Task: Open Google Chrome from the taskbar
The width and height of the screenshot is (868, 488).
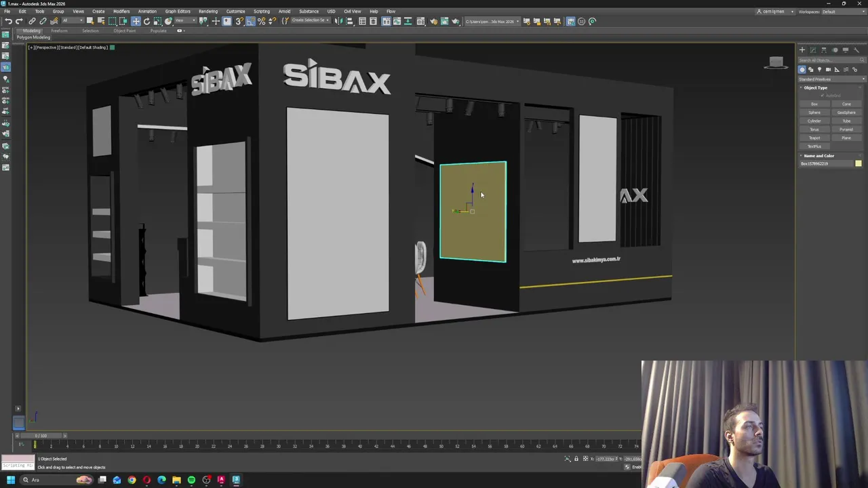Action: point(132,480)
